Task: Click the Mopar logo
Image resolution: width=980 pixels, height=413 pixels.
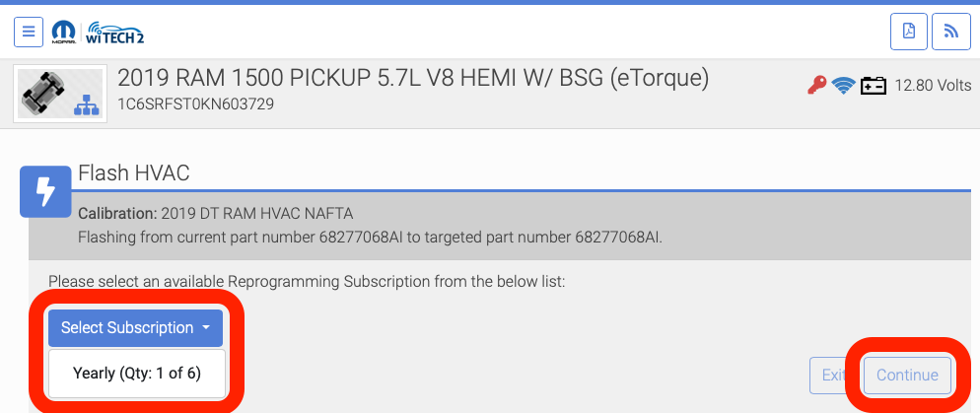Action: coord(65,32)
